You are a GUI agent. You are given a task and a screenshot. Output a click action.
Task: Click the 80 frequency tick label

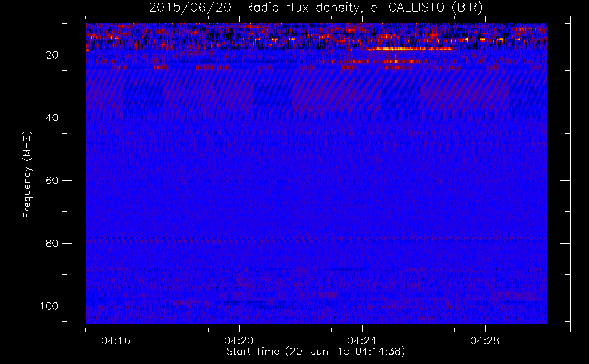(52, 243)
